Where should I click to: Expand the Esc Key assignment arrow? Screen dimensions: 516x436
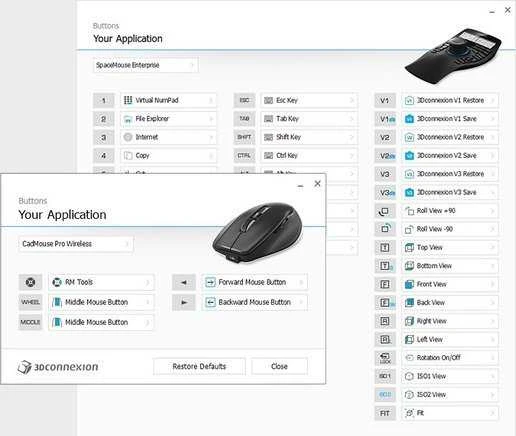coord(352,100)
